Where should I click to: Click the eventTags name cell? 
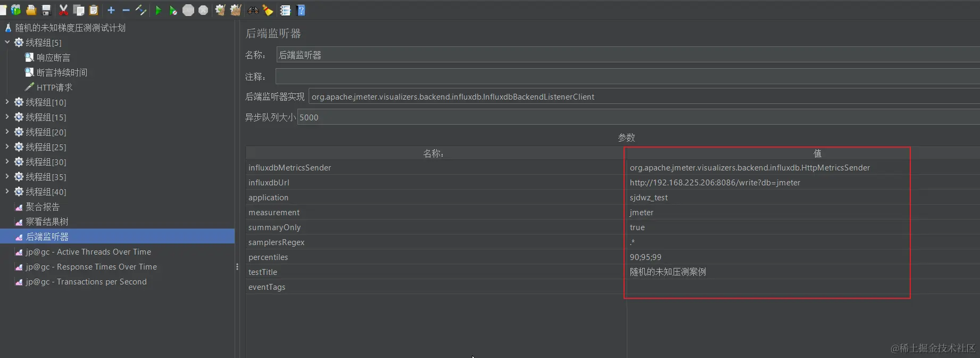[x=436, y=287]
